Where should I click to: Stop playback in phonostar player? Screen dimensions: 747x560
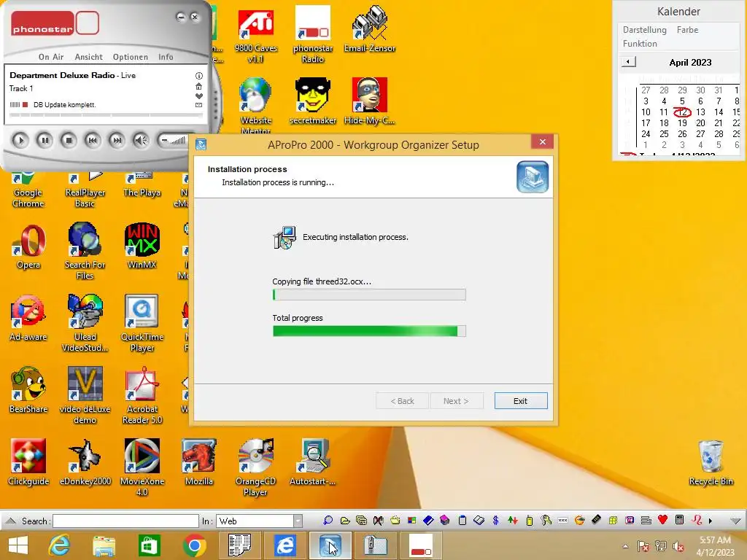[x=69, y=140]
